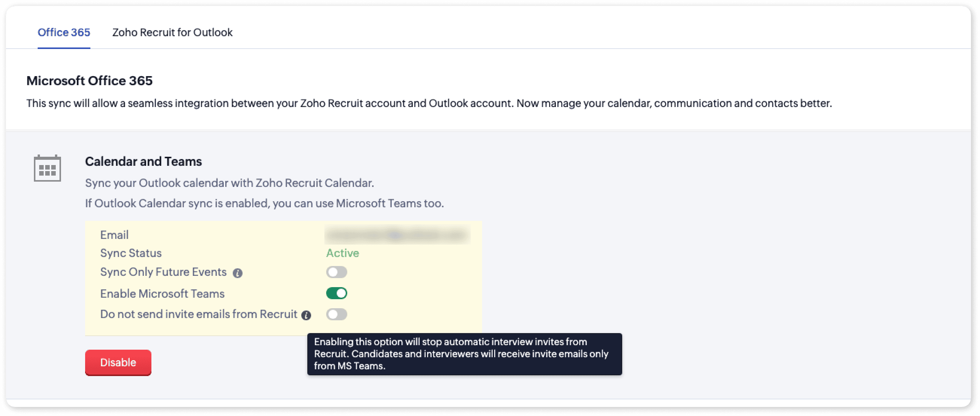
Task: Click the Sync Status label
Action: point(131,253)
